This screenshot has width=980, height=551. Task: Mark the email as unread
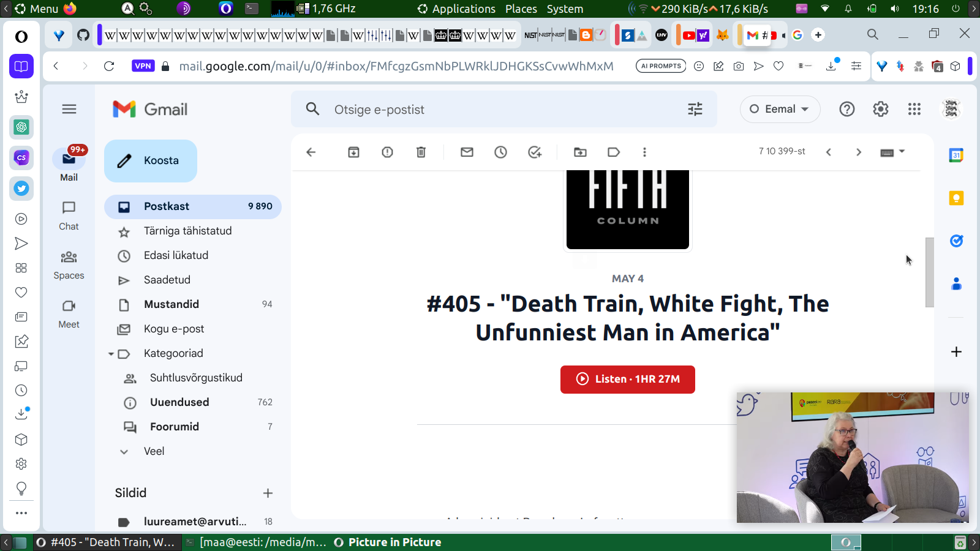click(x=467, y=152)
